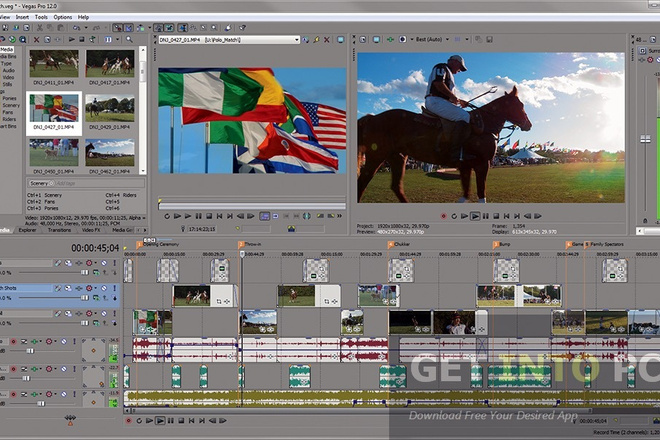Open the Auto Ripple mode dropdown arrow
This screenshot has width=660, height=440.
pos(149,28)
